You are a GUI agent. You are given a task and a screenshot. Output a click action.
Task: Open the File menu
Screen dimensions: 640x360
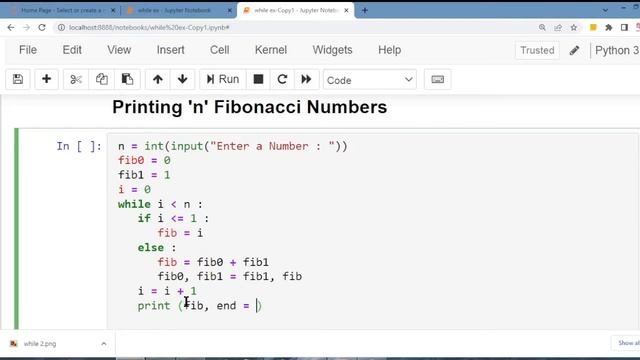(x=28, y=50)
